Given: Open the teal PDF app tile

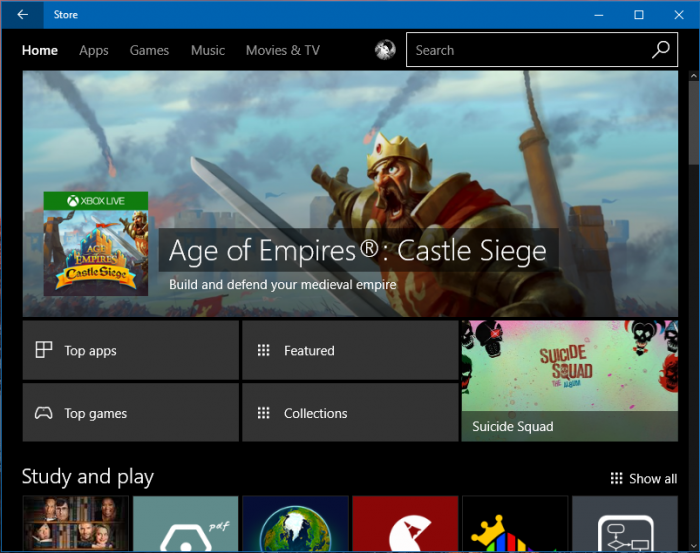Looking at the screenshot, I should pyautogui.click(x=186, y=523).
